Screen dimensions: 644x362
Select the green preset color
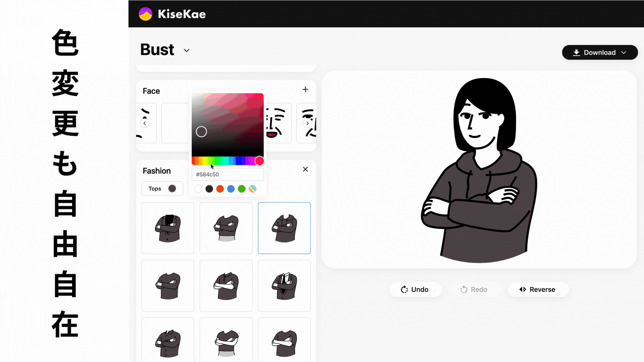click(241, 189)
